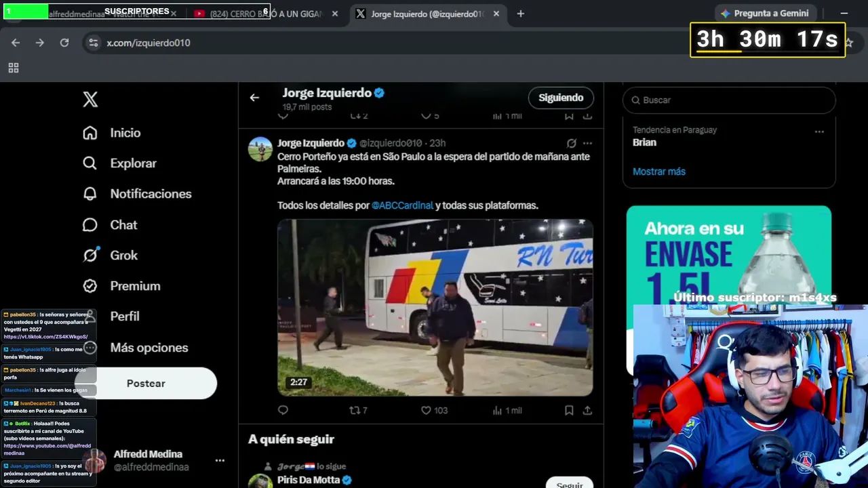
Task: Click the Jorge Izquierdo header name
Action: [x=328, y=93]
